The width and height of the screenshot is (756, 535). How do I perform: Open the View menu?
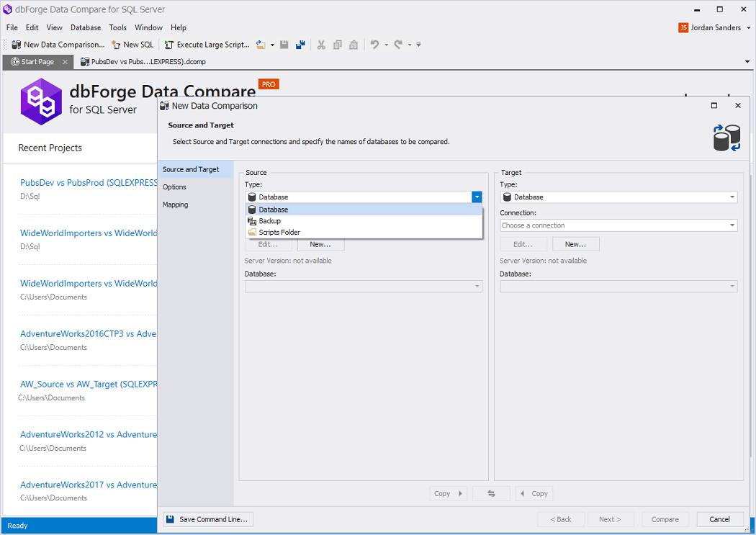point(55,27)
